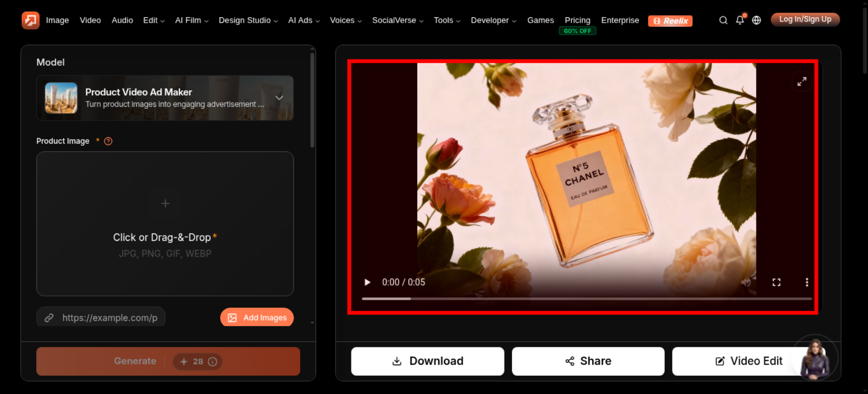Enter fullscreen on the video player
868x394 pixels.
776,282
